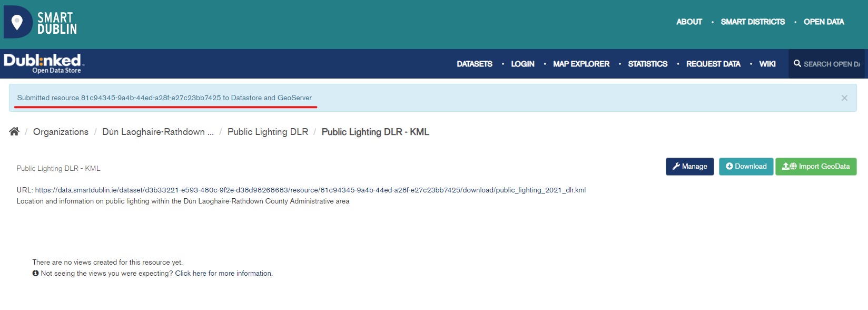
Task: Dismiss the submitted resource notification
Action: point(844,98)
